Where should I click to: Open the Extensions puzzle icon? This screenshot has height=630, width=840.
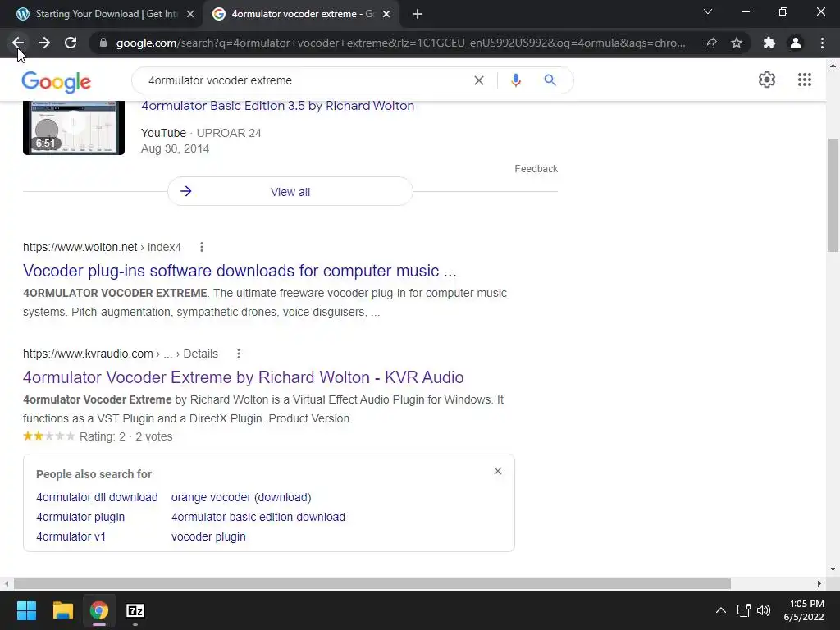[769, 43]
